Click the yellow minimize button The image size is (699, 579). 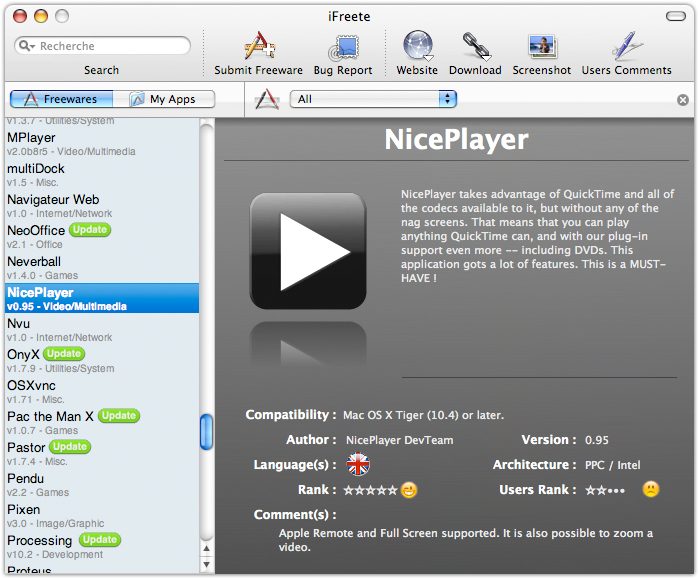pyautogui.click(x=41, y=16)
